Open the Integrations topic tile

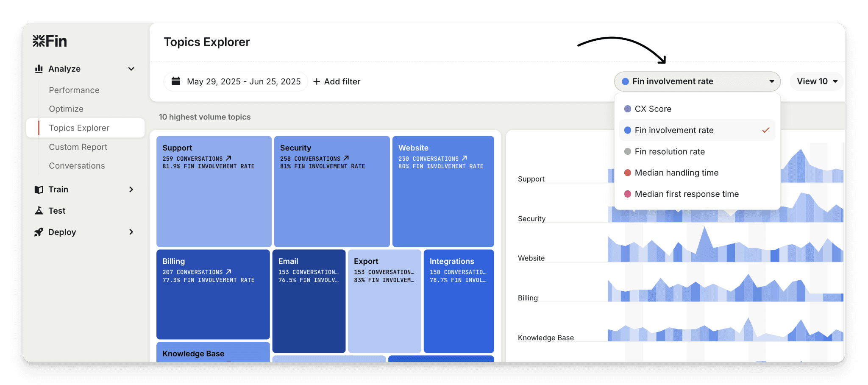tap(459, 301)
